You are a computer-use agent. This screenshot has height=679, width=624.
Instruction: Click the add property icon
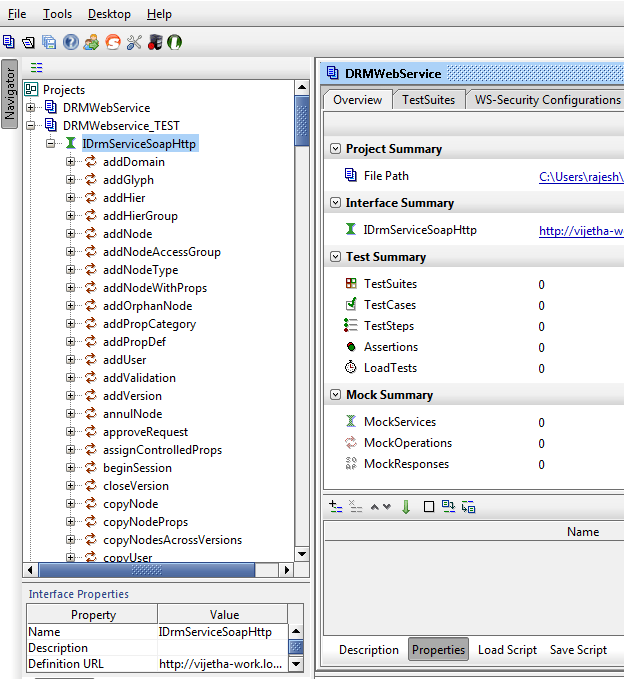[336, 506]
